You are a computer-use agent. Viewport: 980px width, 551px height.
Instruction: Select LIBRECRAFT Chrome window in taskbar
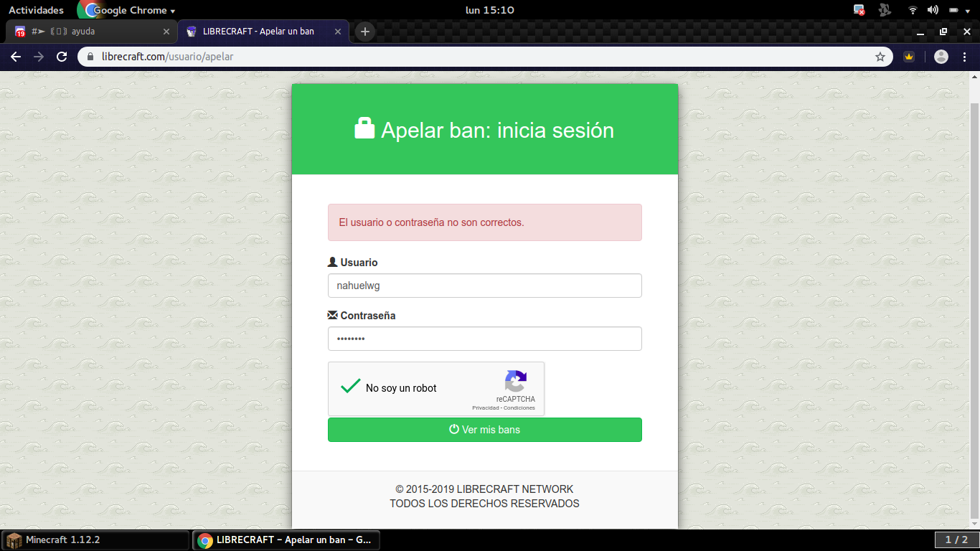[286, 540]
